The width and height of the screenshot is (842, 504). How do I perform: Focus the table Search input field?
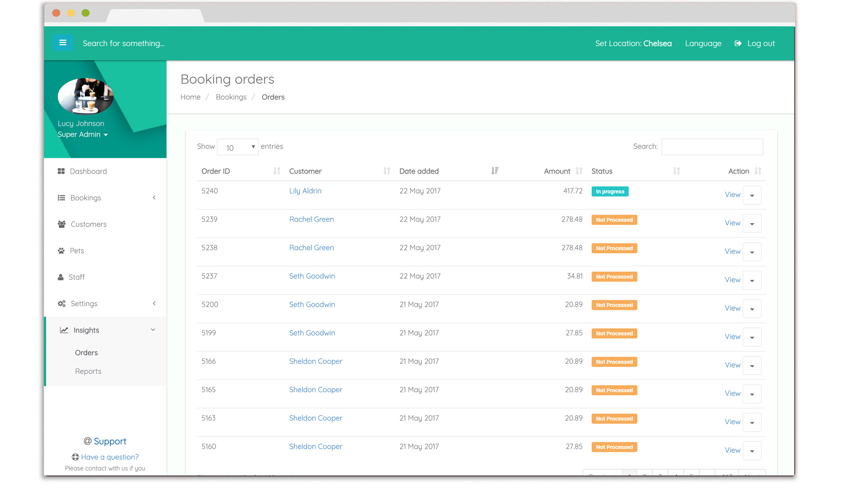(712, 147)
